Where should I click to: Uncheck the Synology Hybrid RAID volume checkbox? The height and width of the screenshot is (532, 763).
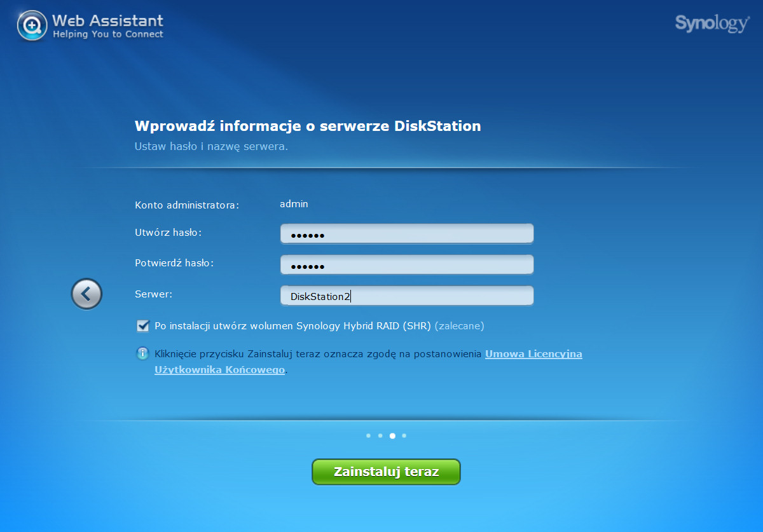pyautogui.click(x=143, y=326)
